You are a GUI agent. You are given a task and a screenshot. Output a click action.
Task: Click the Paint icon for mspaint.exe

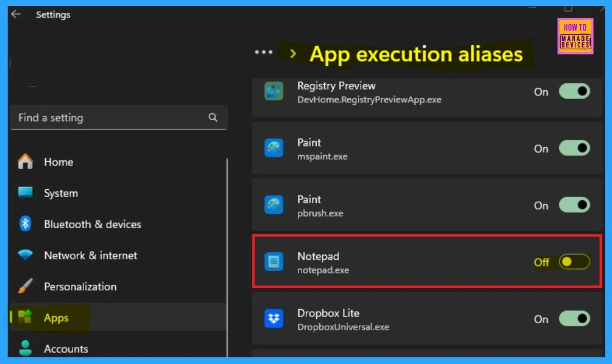click(273, 149)
